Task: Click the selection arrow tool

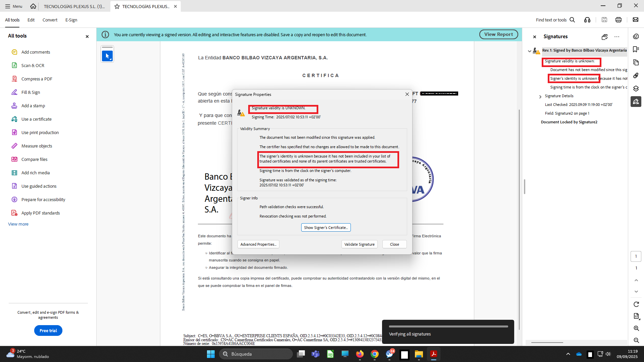Action: pos(107,56)
